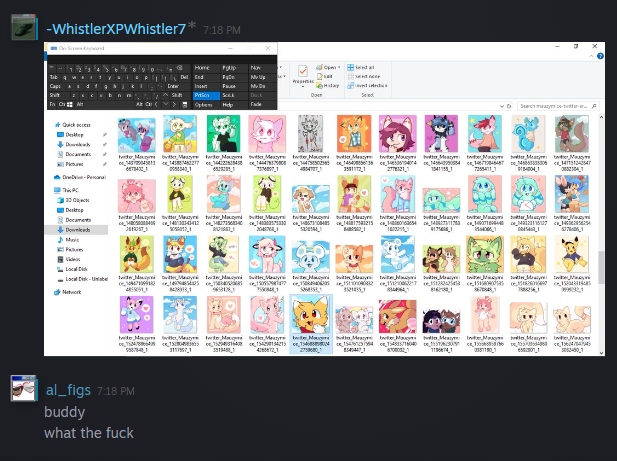This screenshot has width=617, height=461.
Task: Click the blue help question mark icon
Action: coord(600,56)
